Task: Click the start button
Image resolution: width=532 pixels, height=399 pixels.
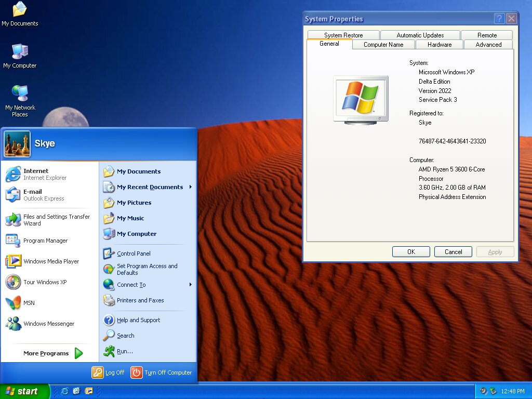Action: [x=24, y=391]
